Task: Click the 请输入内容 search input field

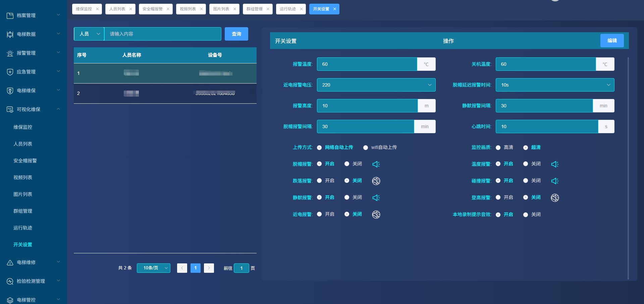Action: [163, 34]
